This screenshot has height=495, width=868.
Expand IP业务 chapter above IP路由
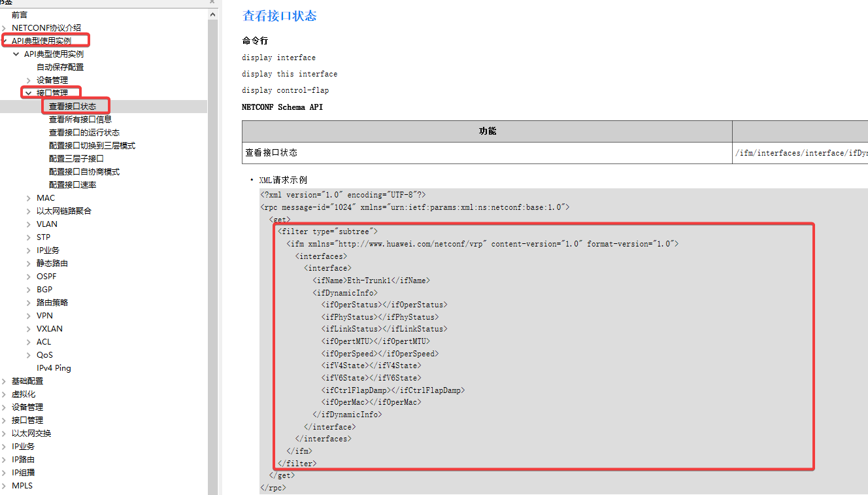point(4,447)
